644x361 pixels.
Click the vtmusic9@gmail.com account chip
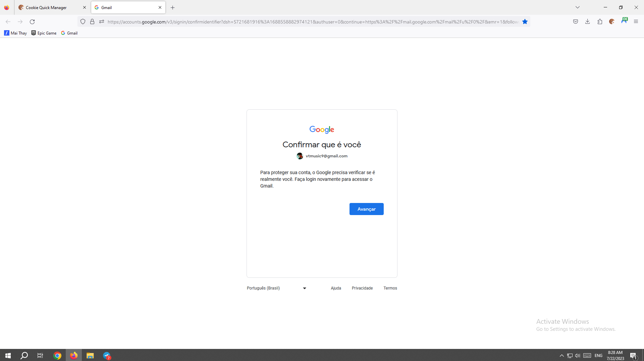[x=322, y=156]
